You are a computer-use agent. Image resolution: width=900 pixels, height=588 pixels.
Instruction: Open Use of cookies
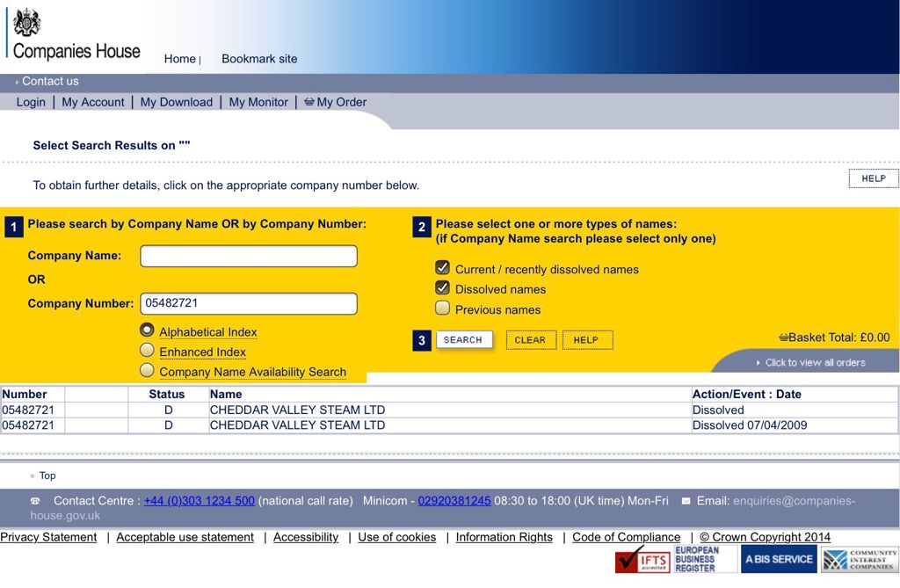click(x=397, y=537)
